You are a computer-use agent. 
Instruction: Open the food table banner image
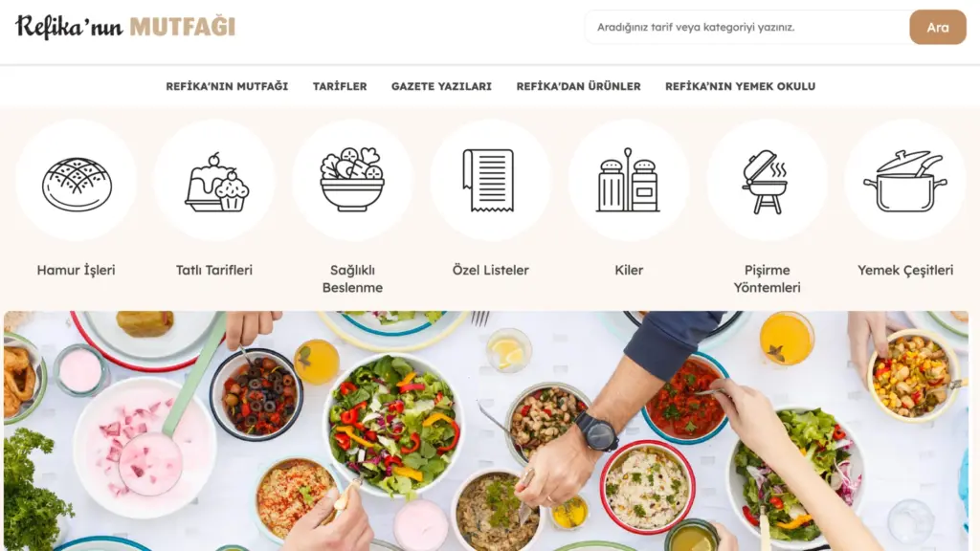click(486, 431)
